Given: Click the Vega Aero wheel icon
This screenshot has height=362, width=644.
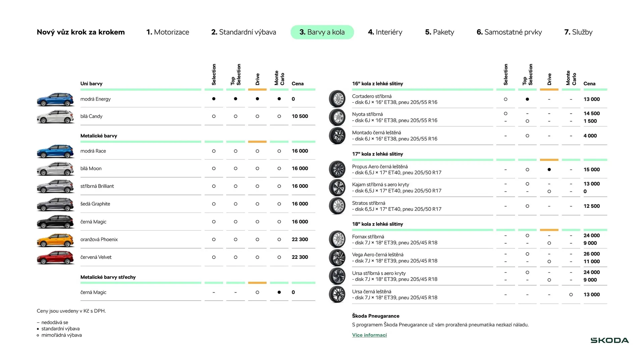Looking at the screenshot, I should pyautogui.click(x=337, y=258).
